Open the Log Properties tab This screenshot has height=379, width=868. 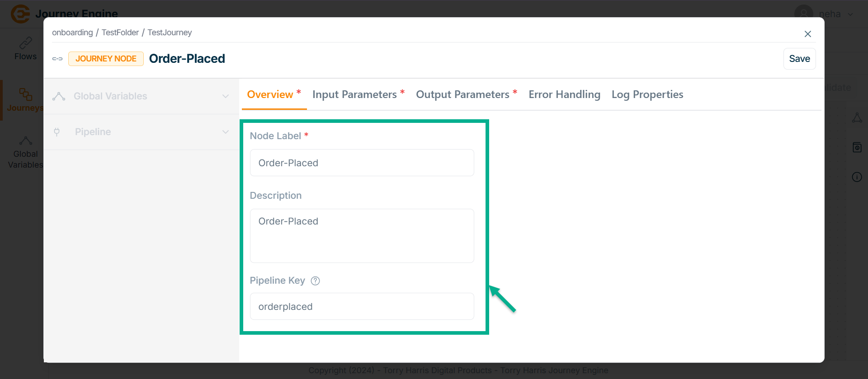(x=647, y=94)
